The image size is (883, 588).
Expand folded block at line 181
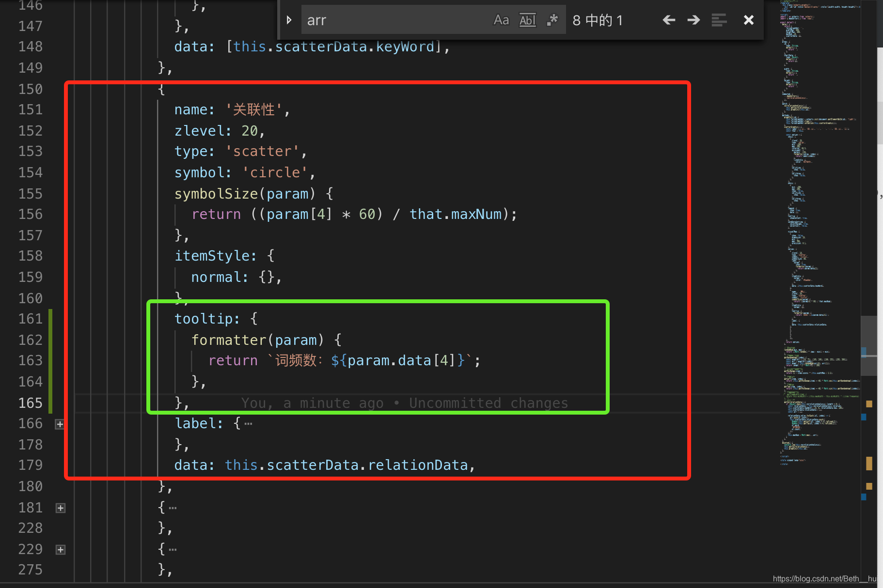pyautogui.click(x=61, y=508)
